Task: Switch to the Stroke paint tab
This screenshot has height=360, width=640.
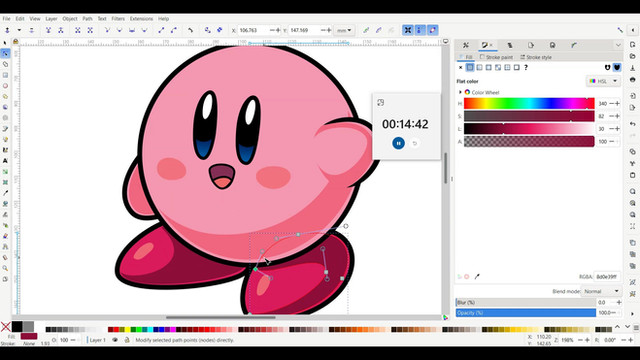Action: pyautogui.click(x=496, y=57)
